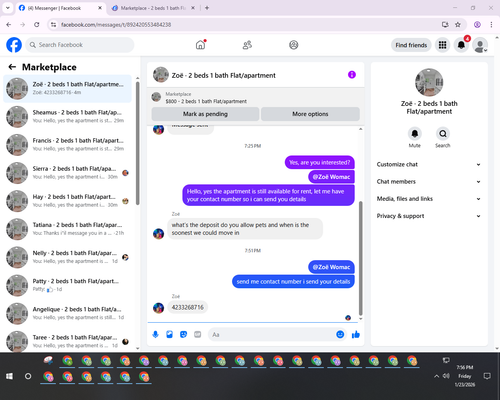Send a thumbs up like
Image resolution: width=500 pixels, height=400 pixels.
[356, 334]
